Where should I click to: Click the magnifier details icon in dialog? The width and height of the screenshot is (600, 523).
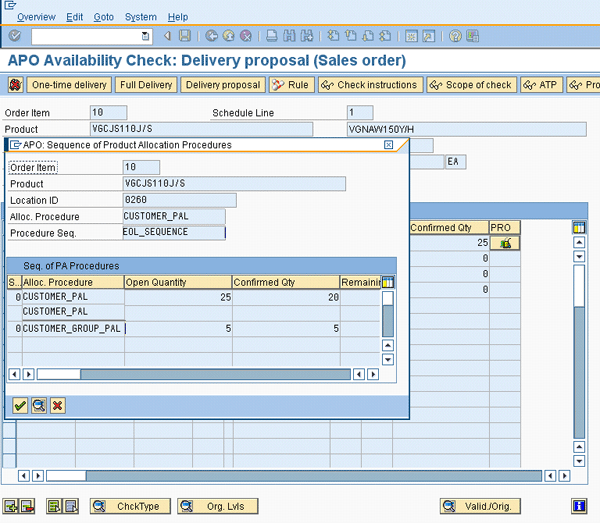pyautogui.click(x=39, y=405)
